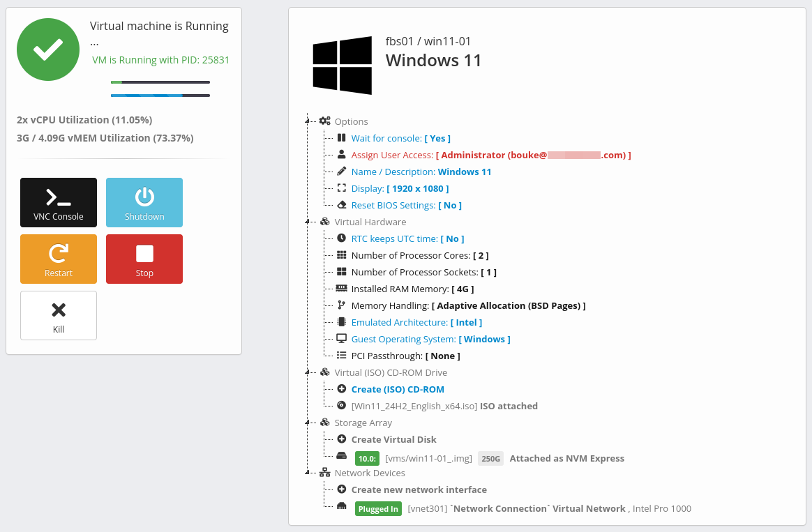Click the vCPU utilization progress bar

click(160, 82)
